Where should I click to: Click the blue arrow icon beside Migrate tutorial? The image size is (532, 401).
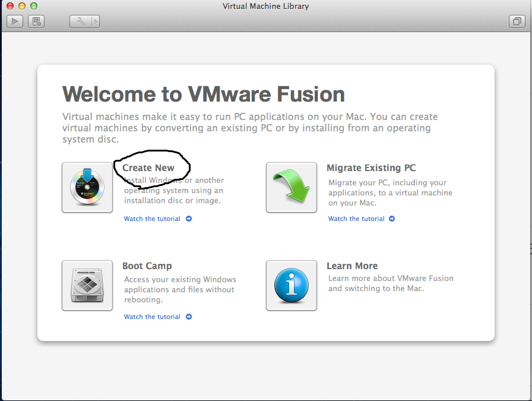tap(392, 219)
